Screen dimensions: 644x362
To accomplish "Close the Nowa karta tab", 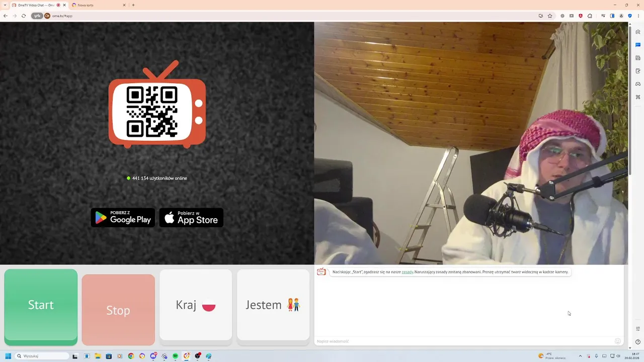I will coord(124,5).
